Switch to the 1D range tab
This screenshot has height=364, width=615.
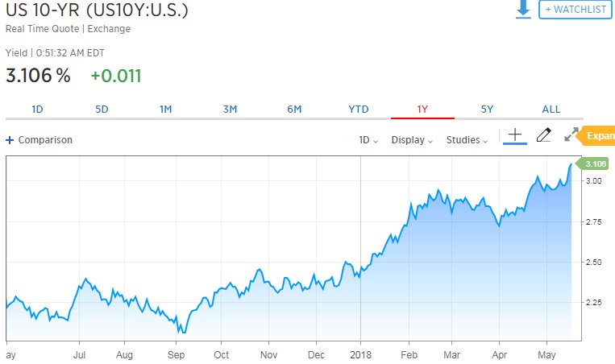(x=37, y=110)
